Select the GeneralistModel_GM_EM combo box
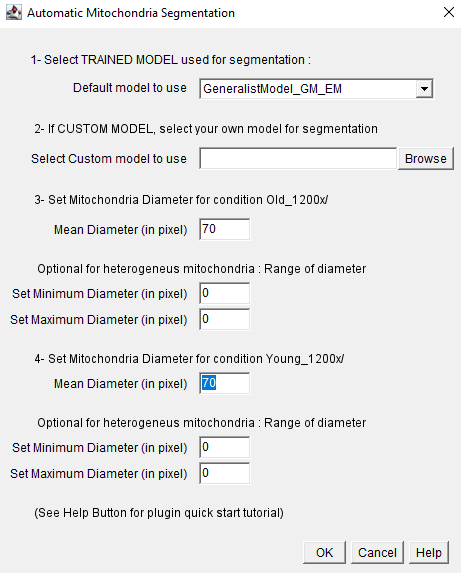Image resolution: width=461 pixels, height=573 pixels. (316, 89)
